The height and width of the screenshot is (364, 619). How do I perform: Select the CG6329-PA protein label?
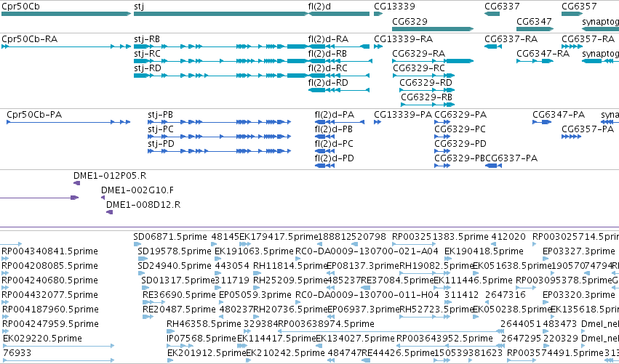tap(460, 115)
